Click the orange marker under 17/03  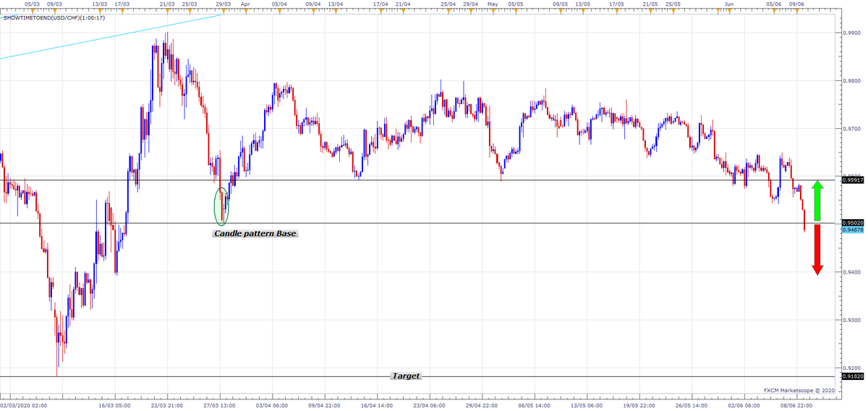tap(122, 11)
